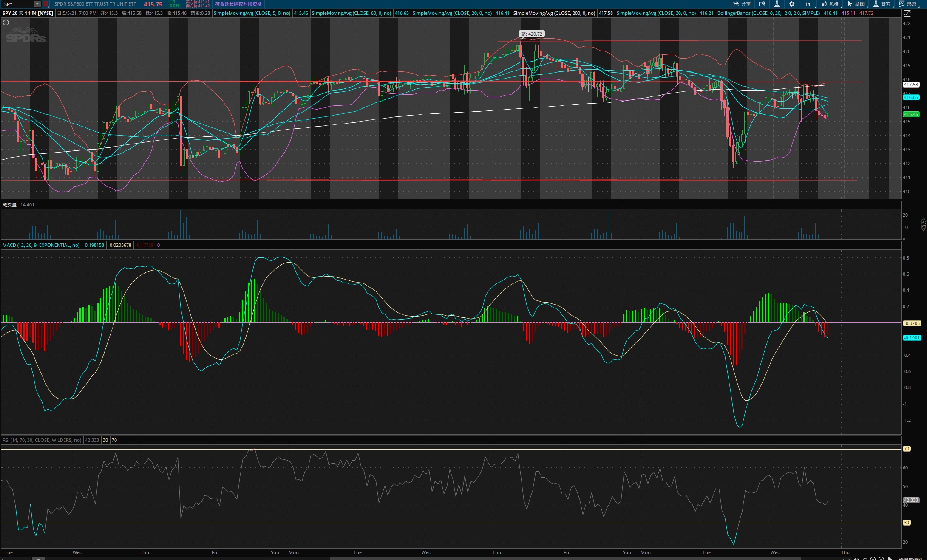Open the Style (风格) dropdown

831,4
